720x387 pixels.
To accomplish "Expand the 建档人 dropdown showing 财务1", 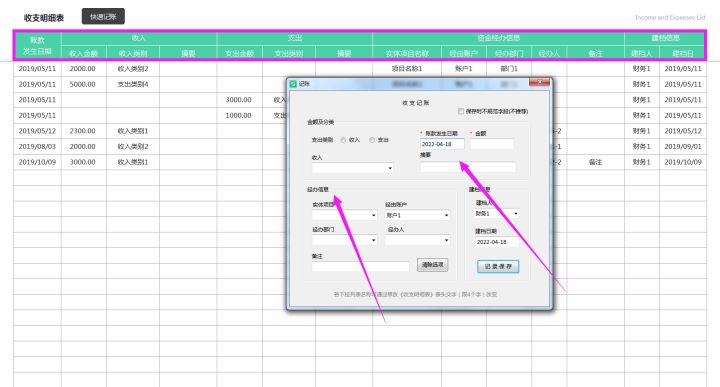I will (x=496, y=213).
